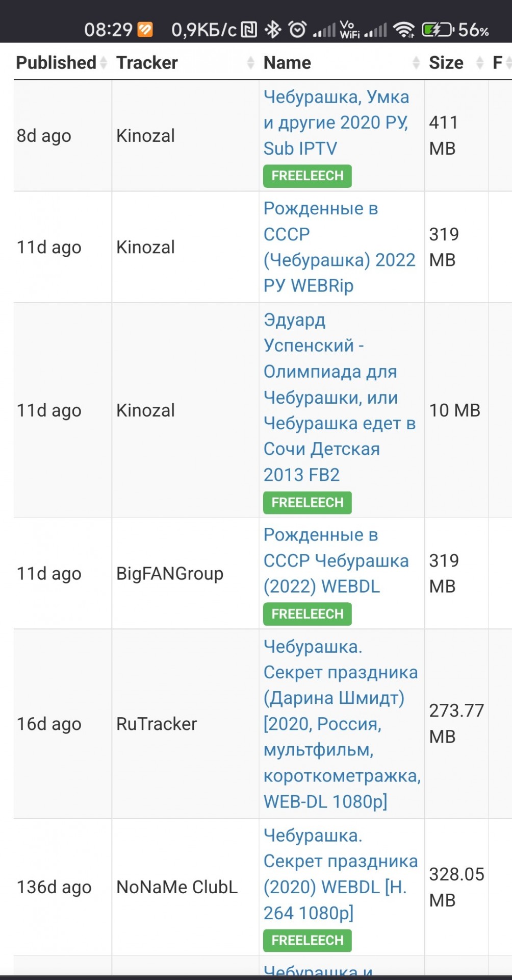
Task: Click the Name column header text
Action: point(287,63)
